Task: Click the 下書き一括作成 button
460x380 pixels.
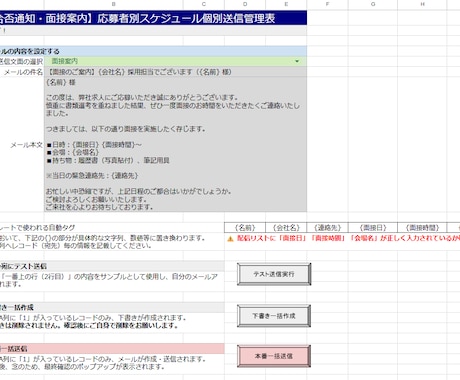Action: pyautogui.click(x=274, y=316)
